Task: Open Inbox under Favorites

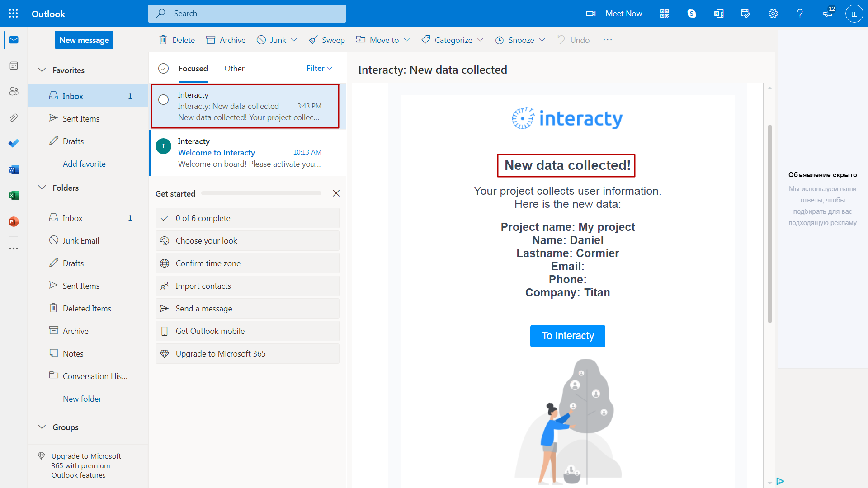Action: tap(88, 96)
